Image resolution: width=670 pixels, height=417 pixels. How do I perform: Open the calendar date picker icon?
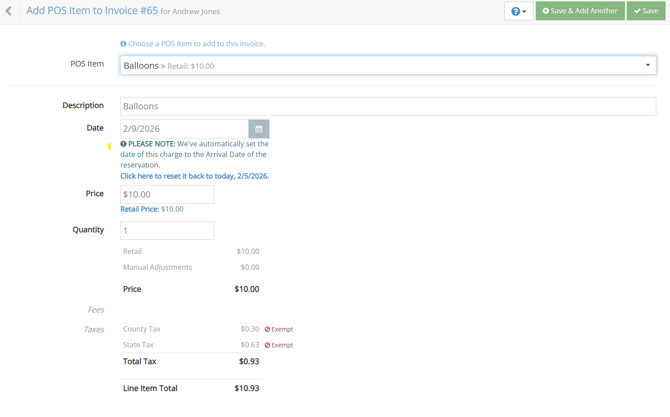pos(258,129)
